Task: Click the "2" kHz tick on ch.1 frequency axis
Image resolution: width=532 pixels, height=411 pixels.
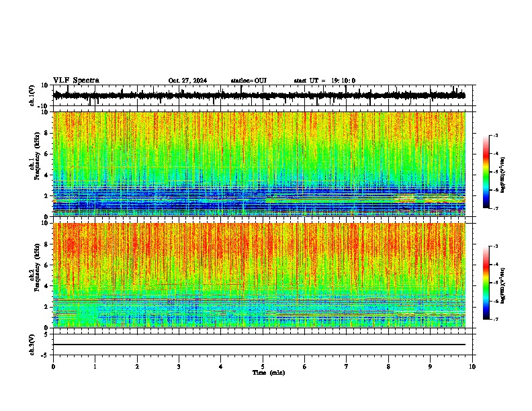Action: tap(46, 196)
